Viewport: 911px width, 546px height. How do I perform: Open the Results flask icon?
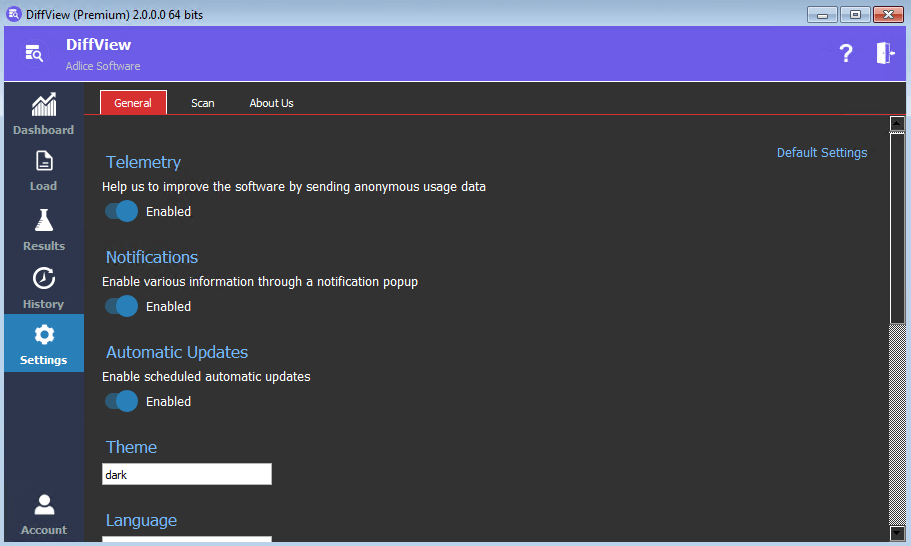(44, 220)
